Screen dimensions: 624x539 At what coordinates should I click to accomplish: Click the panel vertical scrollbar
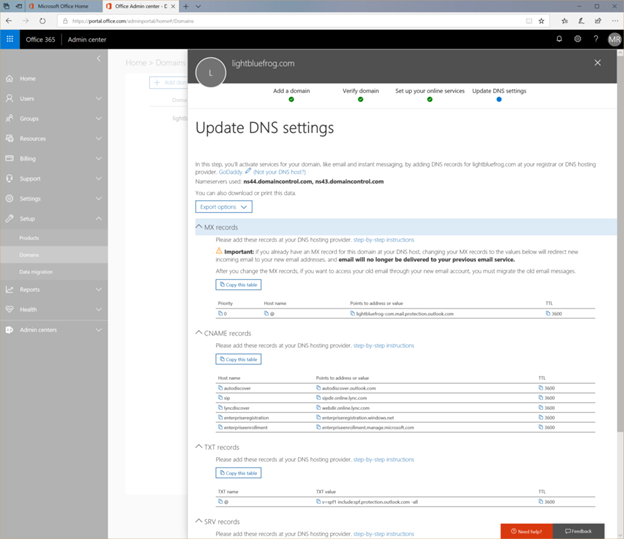[620, 243]
